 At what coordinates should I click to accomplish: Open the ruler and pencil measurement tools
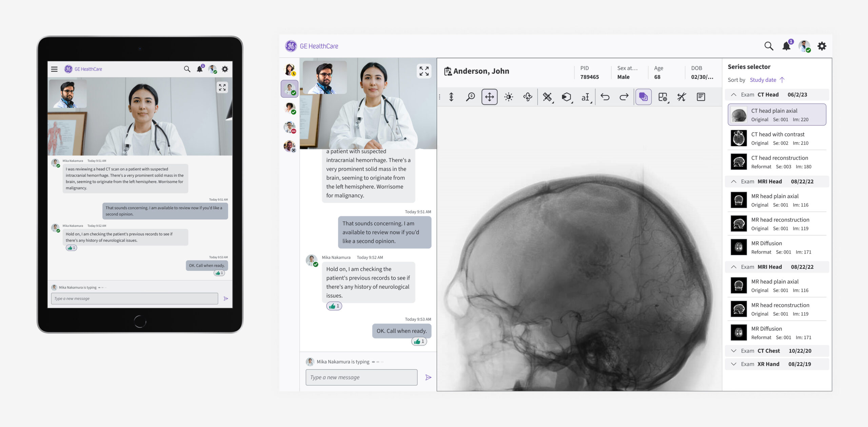pyautogui.click(x=547, y=97)
